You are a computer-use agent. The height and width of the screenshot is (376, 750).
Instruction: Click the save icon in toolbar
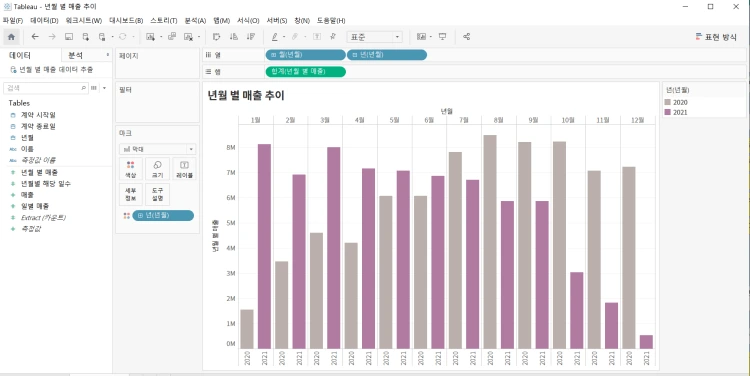(x=69, y=36)
